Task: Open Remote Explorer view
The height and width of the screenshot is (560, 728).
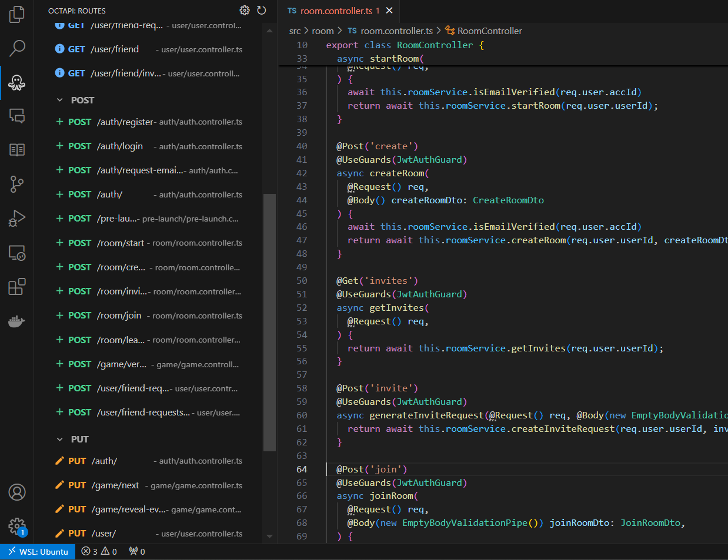Action: 17,253
